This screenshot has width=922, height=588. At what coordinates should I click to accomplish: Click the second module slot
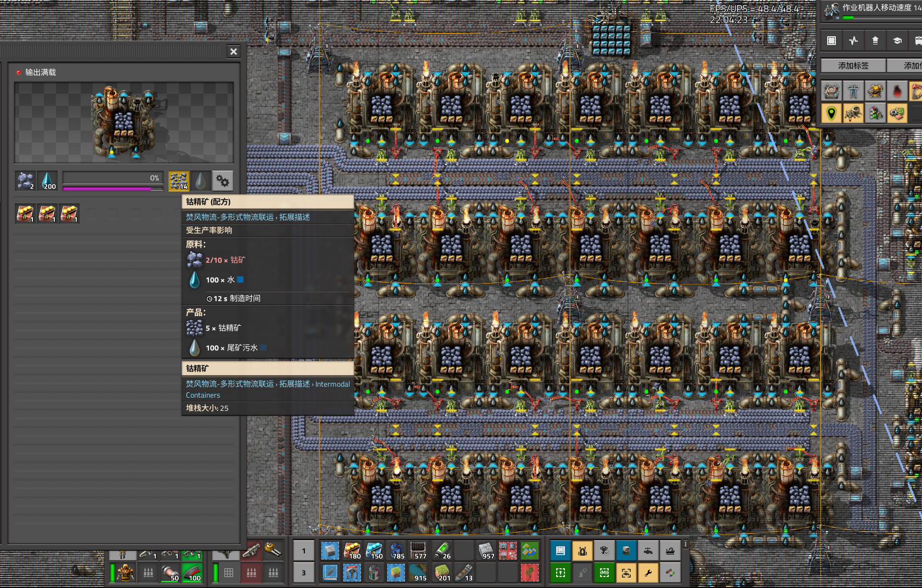(47, 213)
